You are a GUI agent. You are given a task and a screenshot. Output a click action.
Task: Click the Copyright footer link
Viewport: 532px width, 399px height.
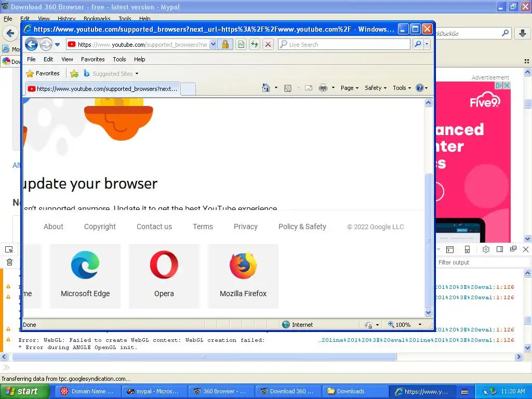[x=100, y=227]
